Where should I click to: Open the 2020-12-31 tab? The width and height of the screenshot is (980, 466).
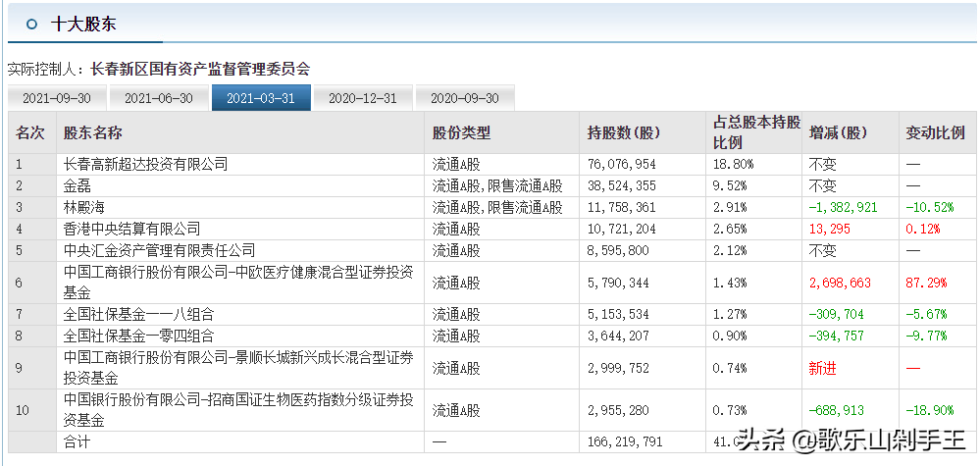[x=363, y=98]
